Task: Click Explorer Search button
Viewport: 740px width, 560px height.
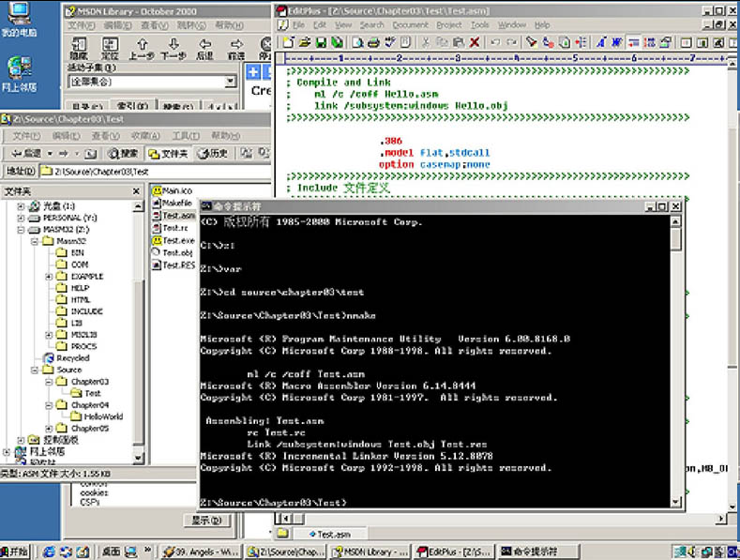Action: pos(123,154)
